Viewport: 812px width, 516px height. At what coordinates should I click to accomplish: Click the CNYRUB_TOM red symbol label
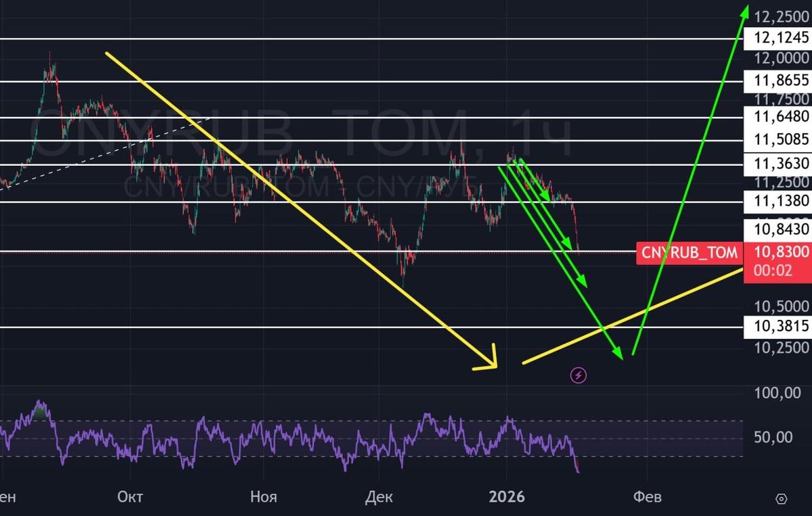coord(690,253)
